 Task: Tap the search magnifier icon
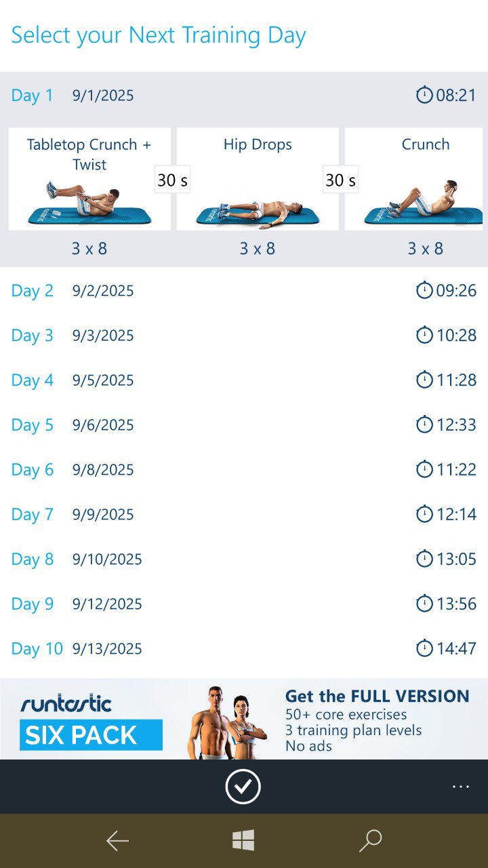[371, 840]
